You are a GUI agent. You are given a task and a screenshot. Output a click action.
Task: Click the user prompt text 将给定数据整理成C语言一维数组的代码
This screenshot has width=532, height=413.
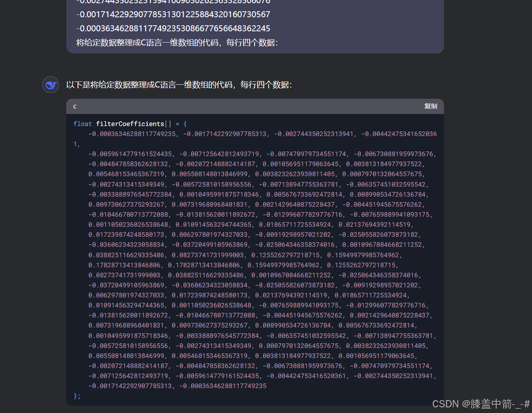click(x=177, y=43)
